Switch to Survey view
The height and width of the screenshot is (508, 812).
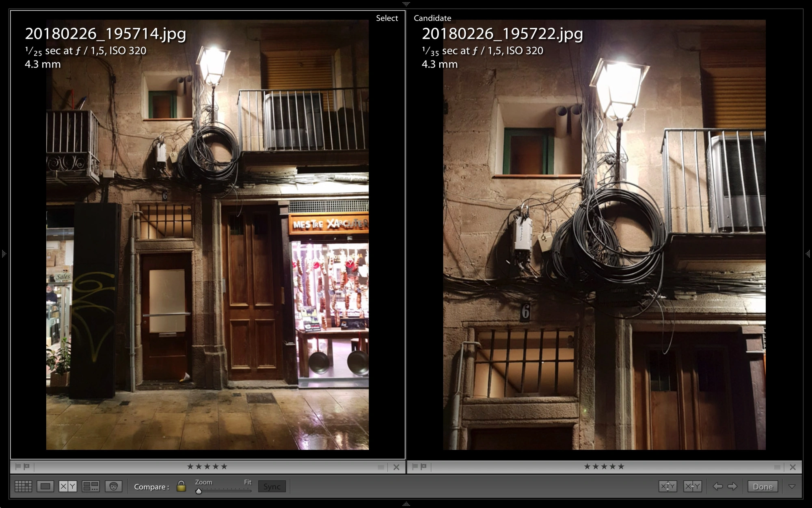click(91, 486)
